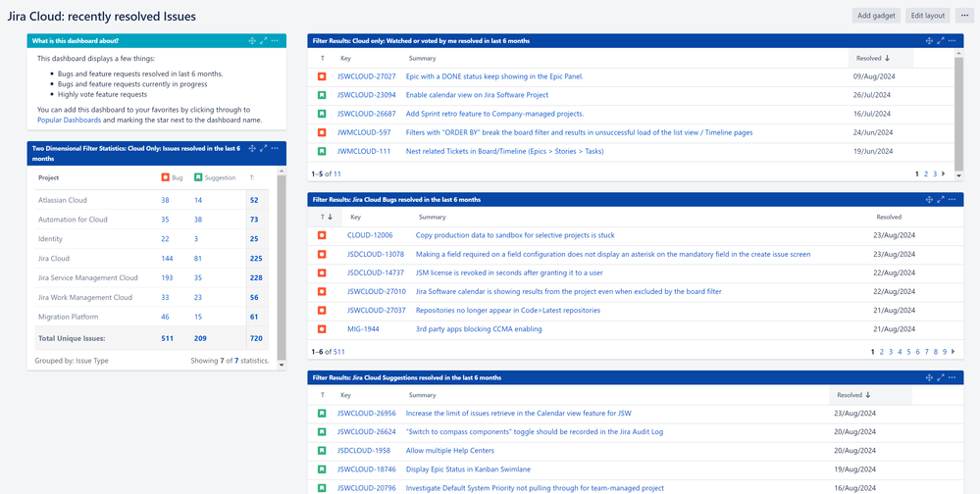The height and width of the screenshot is (494, 980).
Task: Sort suggestions gadget by Resolved column header
Action: click(x=871, y=395)
